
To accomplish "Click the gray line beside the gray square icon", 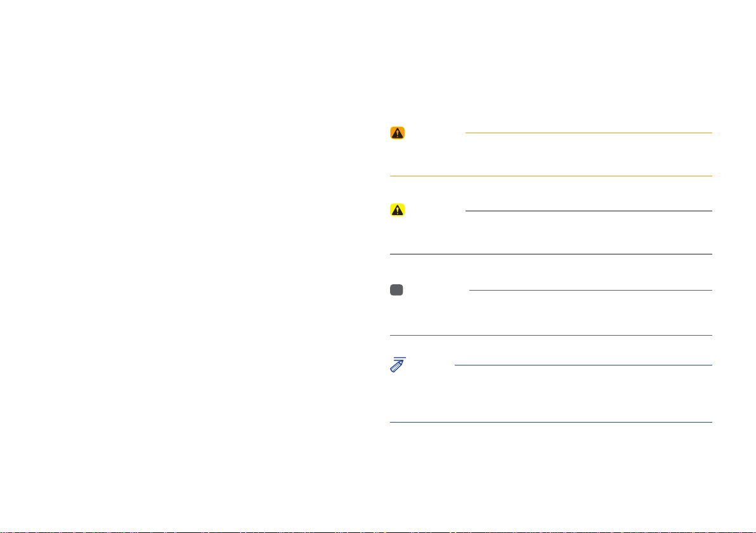I will 590,291.
